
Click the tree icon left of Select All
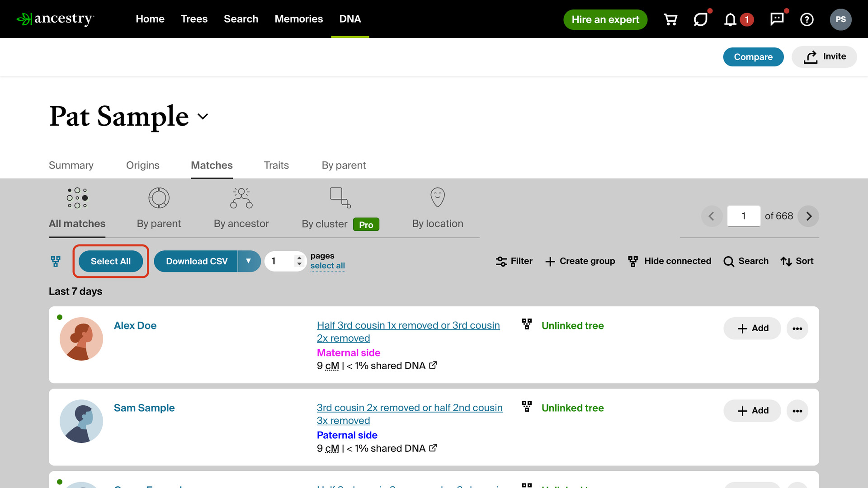(56, 261)
